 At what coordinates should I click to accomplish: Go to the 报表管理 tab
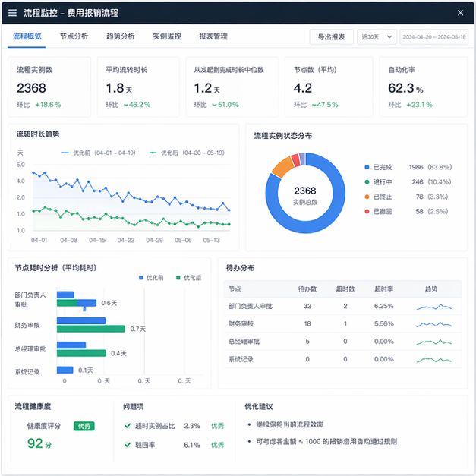(x=213, y=36)
